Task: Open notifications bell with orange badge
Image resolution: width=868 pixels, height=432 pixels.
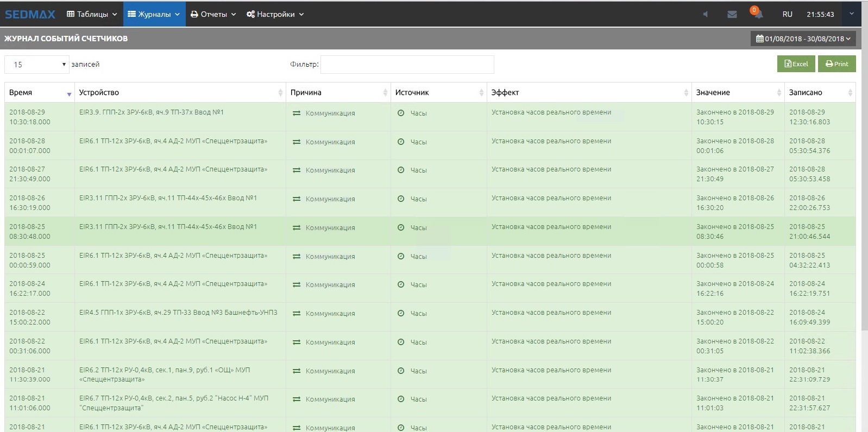Action: point(757,14)
